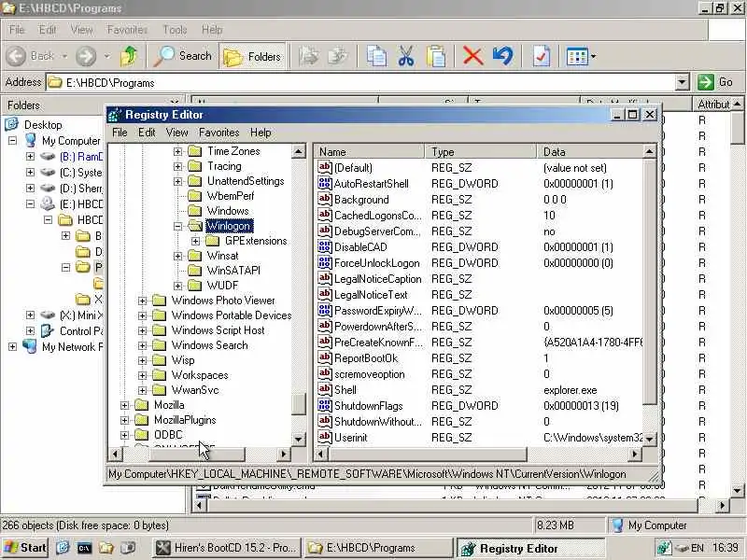The height and width of the screenshot is (560, 747).
Task: Select the ForceUnlockLogon value
Action: pyautogui.click(x=377, y=263)
